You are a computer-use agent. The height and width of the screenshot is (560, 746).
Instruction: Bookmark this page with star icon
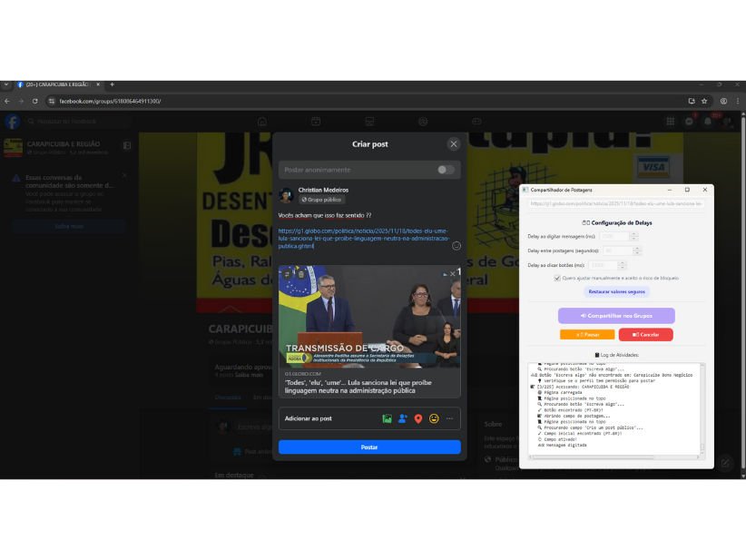pyautogui.click(x=704, y=101)
